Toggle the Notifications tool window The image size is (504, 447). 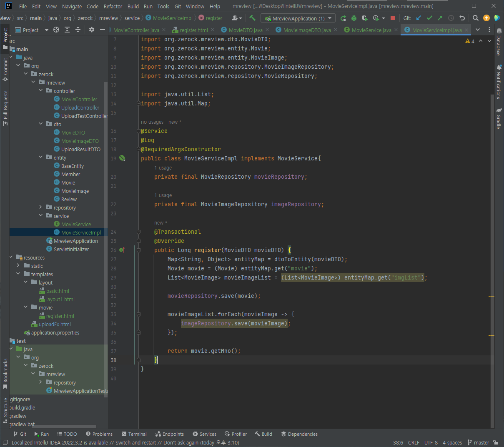(499, 82)
